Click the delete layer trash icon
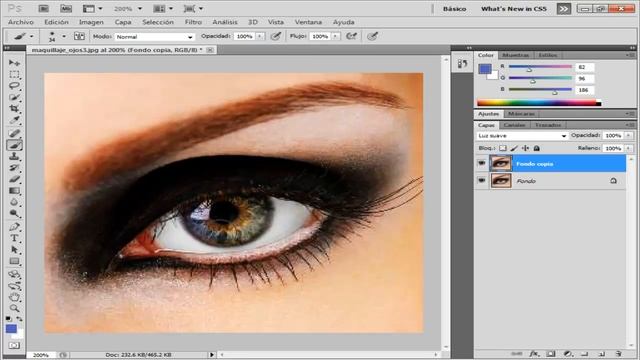The image size is (640, 360). [619, 354]
